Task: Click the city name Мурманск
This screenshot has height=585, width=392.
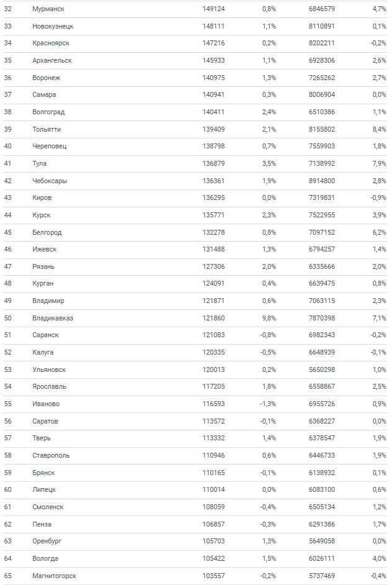Action: pyautogui.click(x=48, y=9)
